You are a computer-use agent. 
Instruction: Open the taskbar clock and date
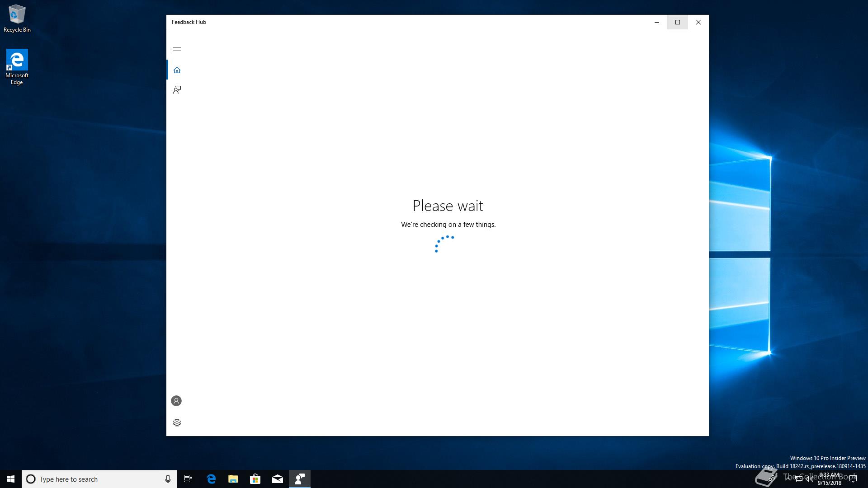point(830,479)
